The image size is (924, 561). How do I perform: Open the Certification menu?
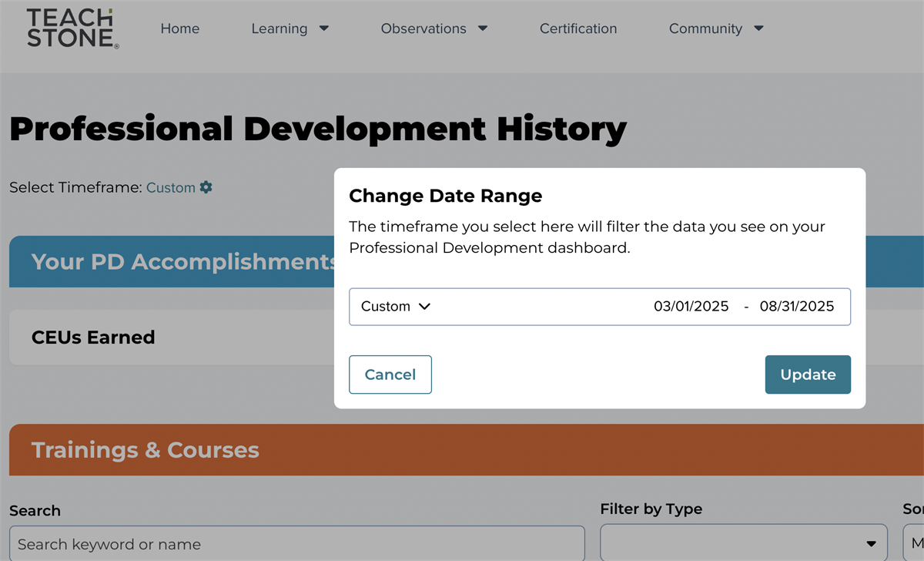(578, 29)
